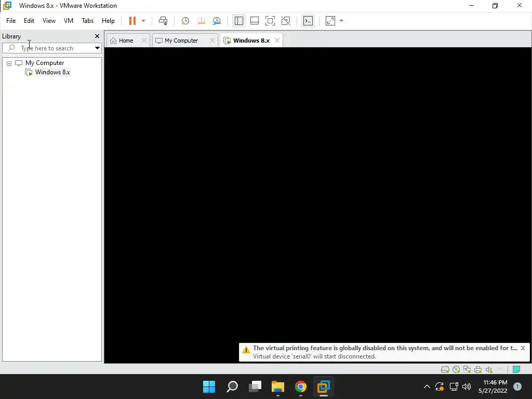Open the Tabs menu
532x399 pixels.
(x=87, y=21)
